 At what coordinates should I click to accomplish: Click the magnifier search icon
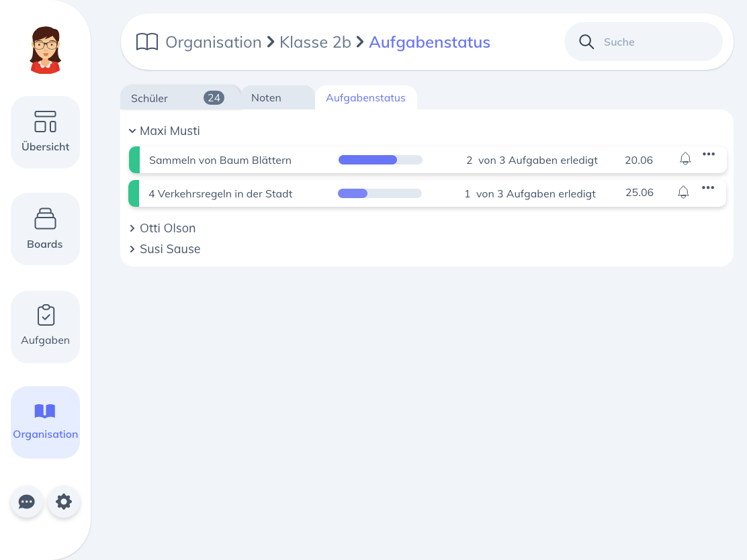(x=586, y=42)
